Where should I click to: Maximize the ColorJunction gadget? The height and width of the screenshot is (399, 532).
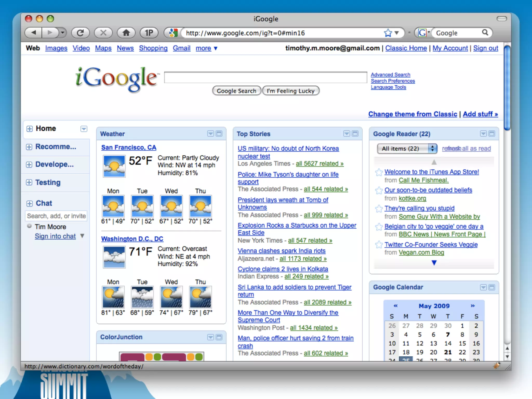219,337
